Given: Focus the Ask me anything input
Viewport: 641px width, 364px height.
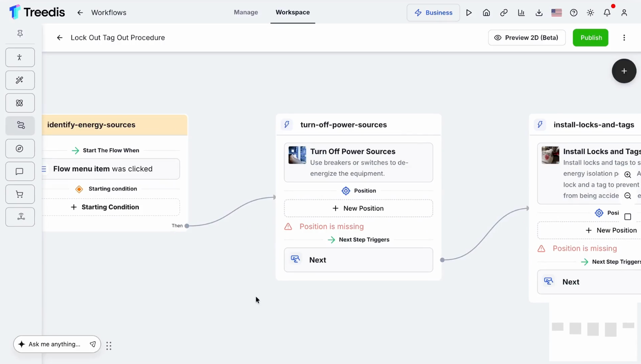Looking at the screenshot, I should (x=54, y=344).
